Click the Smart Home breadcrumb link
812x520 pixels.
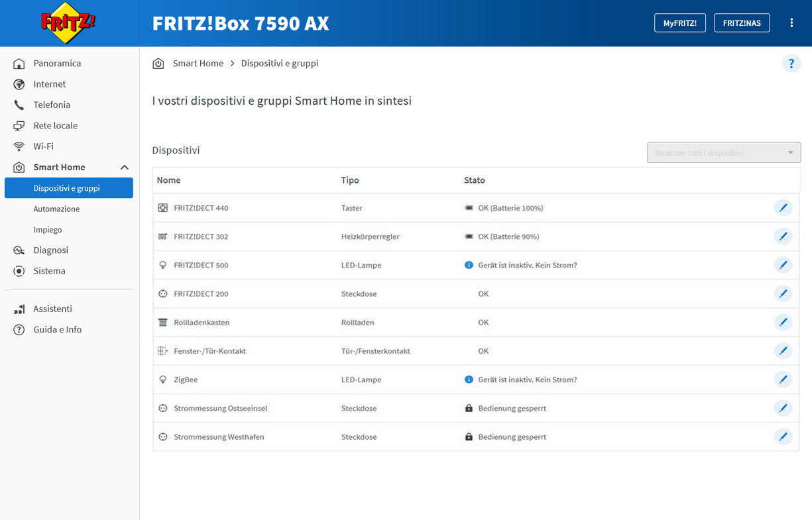[x=198, y=64]
